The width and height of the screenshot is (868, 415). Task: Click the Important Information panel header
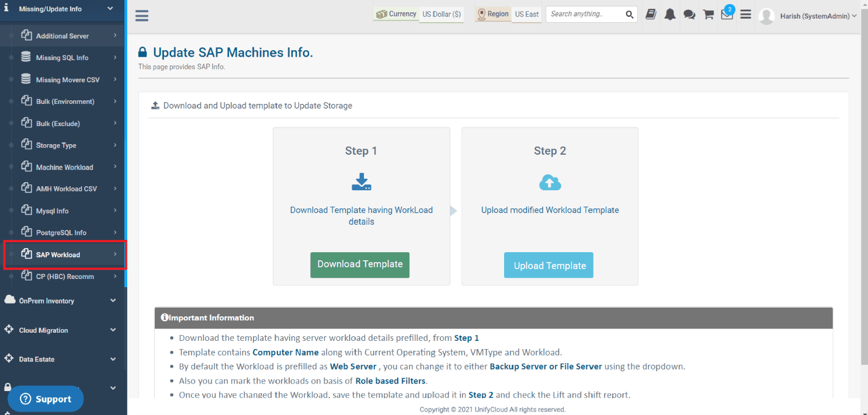coord(494,318)
